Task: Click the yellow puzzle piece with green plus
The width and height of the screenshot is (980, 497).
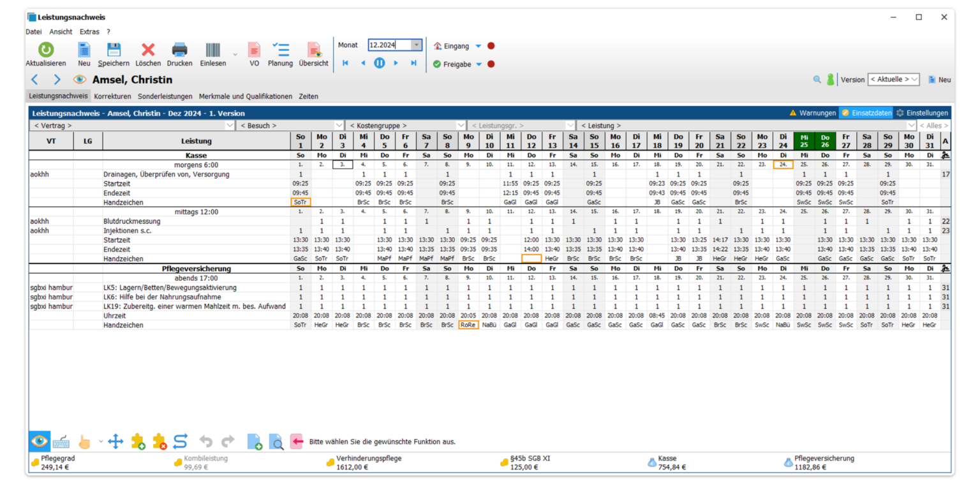Action: click(138, 441)
